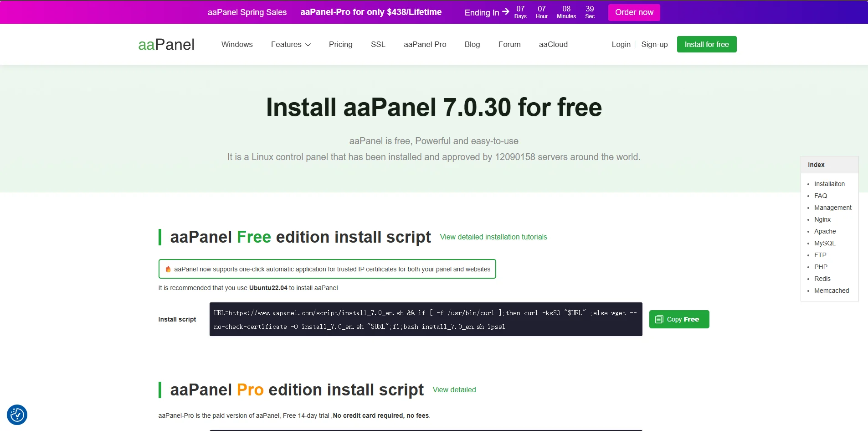Screen dimensions: 868x431
Task: Open aaCloud from navigation bar
Action: tap(553, 44)
